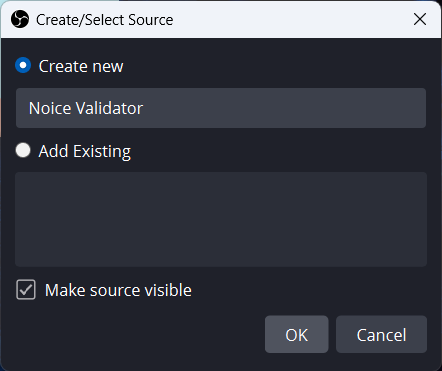Viewport: 442px width, 371px height.
Task: Toggle the Make source visible checkbox
Action: coord(26,289)
